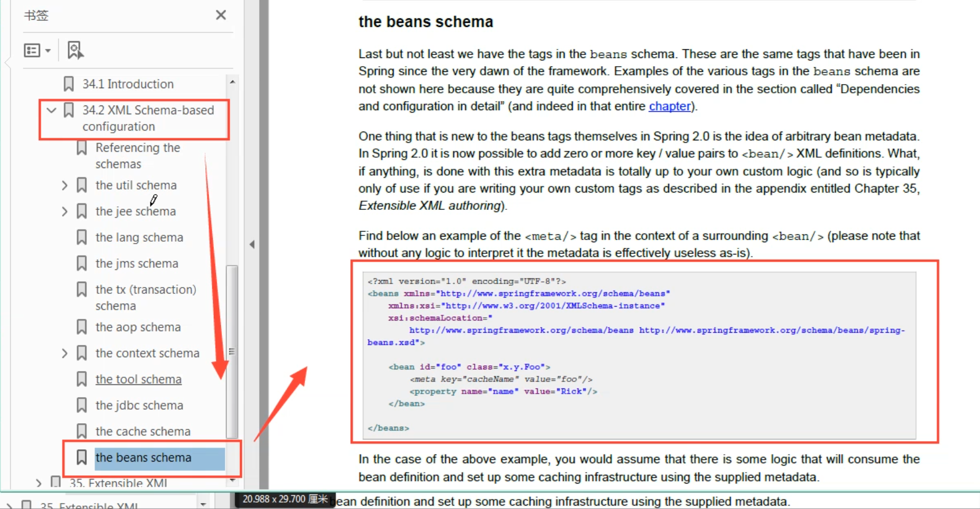Expand the context schema node
This screenshot has width=980, height=509.
(x=64, y=353)
